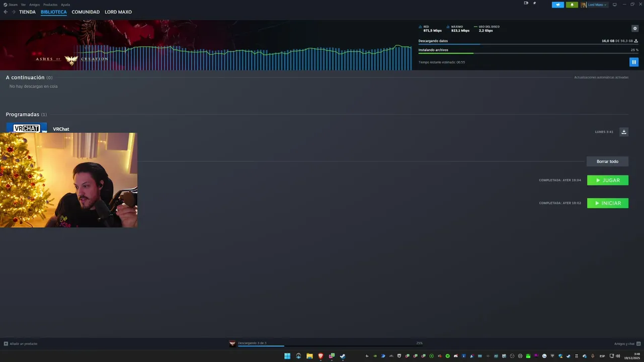Select the BIBLIOTECA tab

[54, 12]
